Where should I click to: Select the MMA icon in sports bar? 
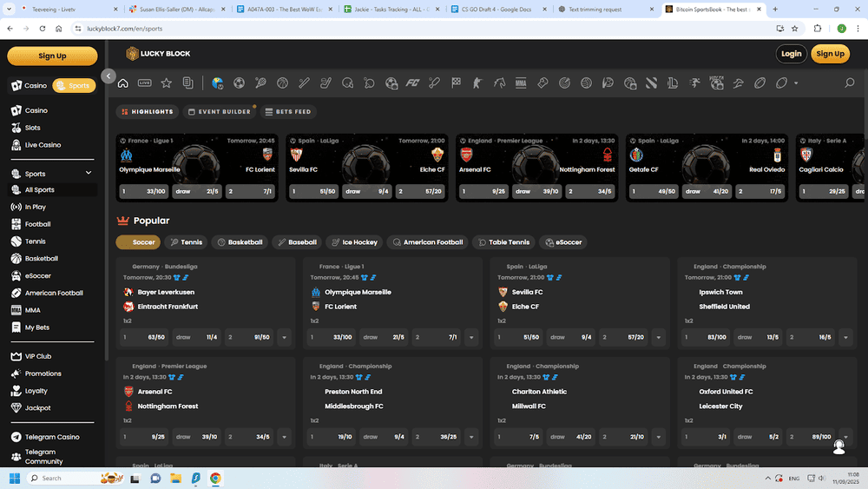tap(521, 83)
